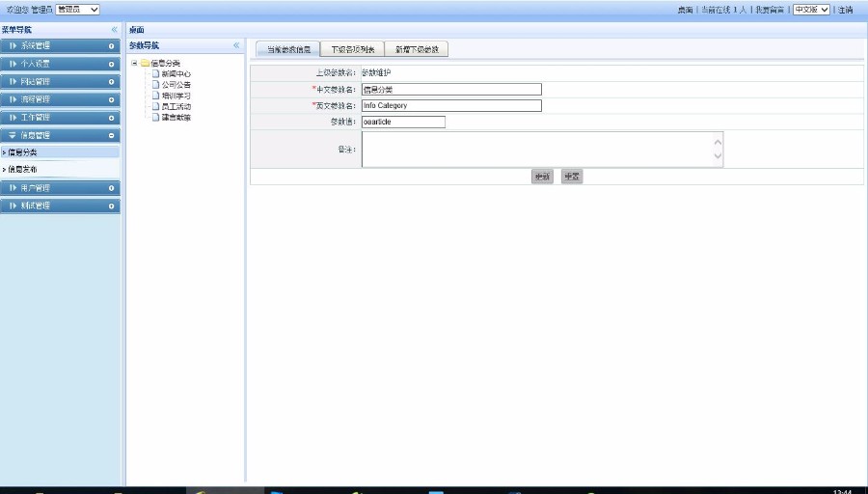Switch to the 下级各项列表 tab

coord(353,49)
